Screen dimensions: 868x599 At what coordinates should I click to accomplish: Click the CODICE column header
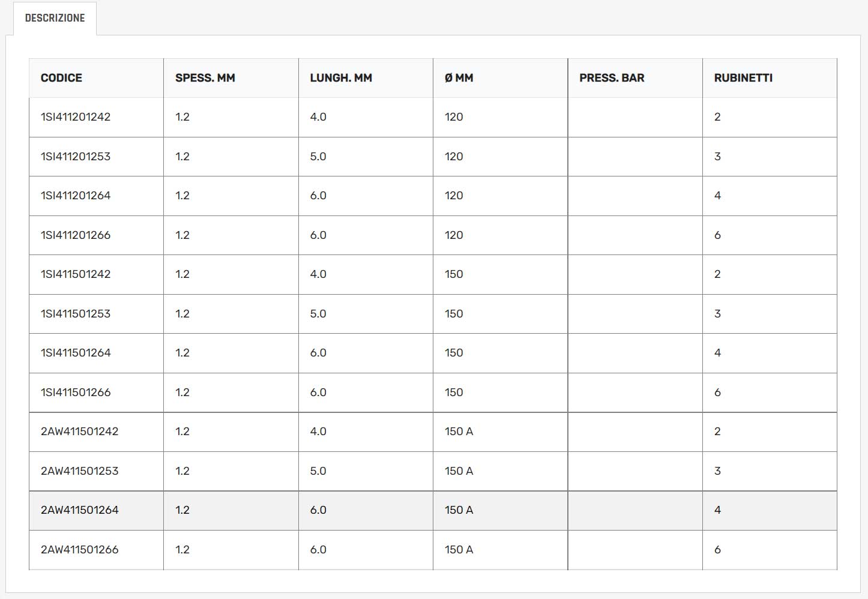point(61,78)
